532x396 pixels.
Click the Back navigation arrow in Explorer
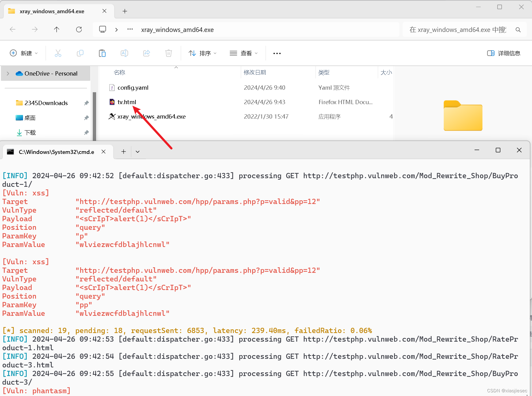(x=13, y=29)
